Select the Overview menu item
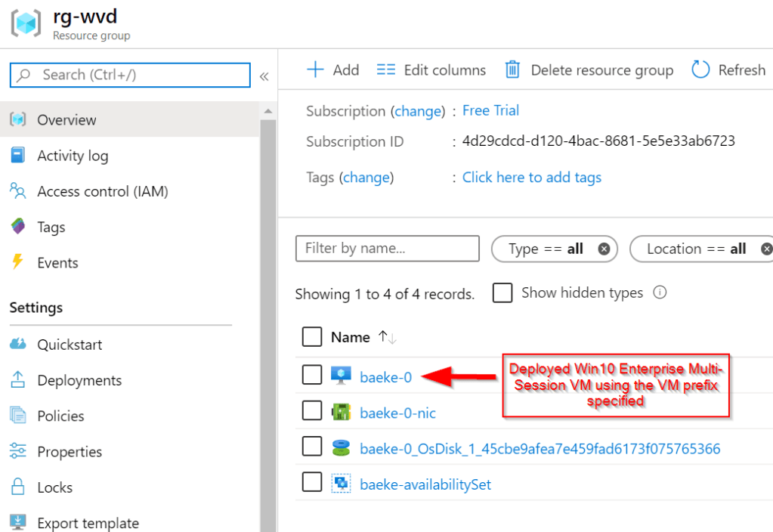The width and height of the screenshot is (773, 532). [x=66, y=120]
